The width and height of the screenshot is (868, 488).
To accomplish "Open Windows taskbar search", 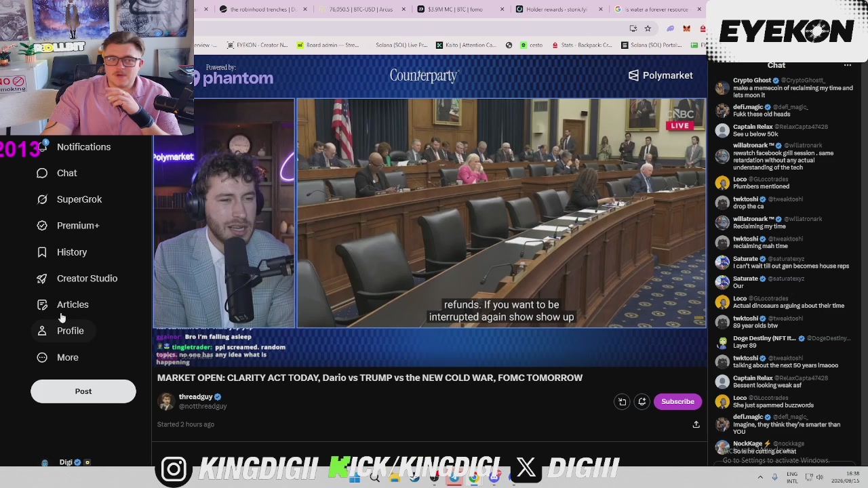I will [374, 477].
